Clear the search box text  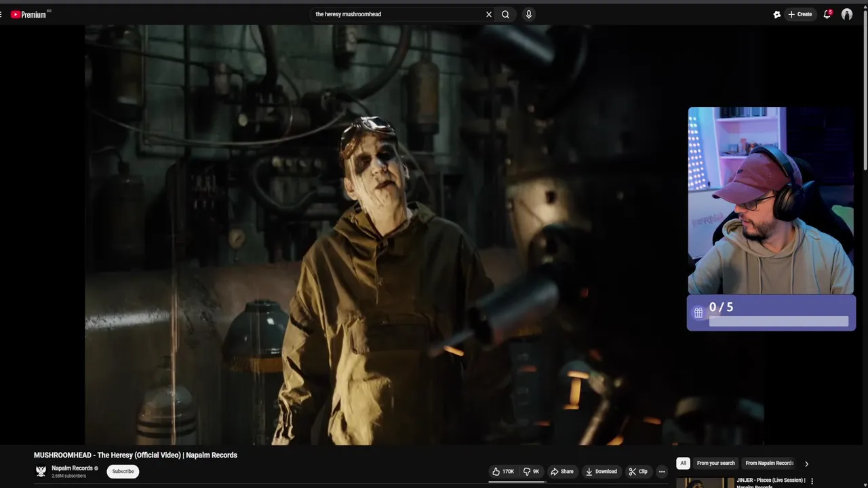488,14
